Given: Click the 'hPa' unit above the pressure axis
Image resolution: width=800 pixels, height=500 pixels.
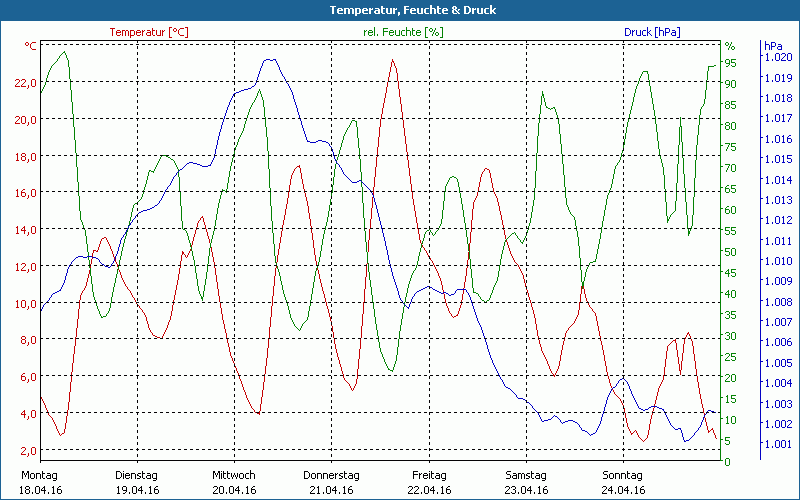Looking at the screenshot, I should tap(773, 46).
